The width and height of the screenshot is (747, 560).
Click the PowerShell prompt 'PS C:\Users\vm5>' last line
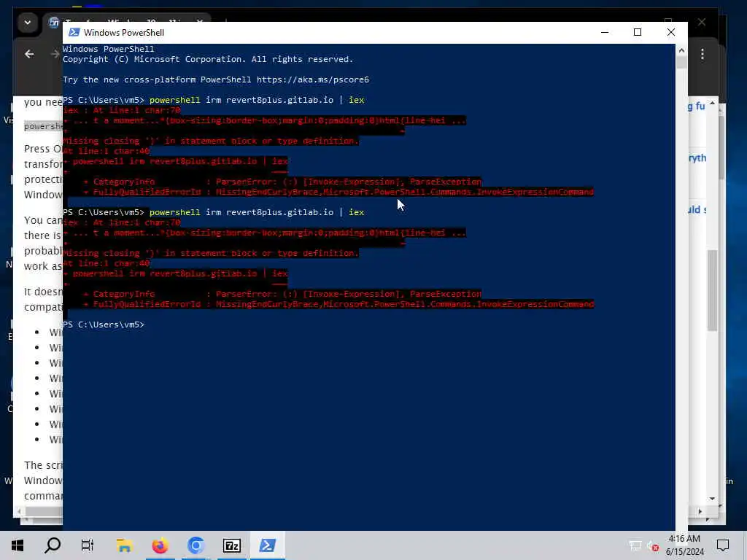point(104,324)
